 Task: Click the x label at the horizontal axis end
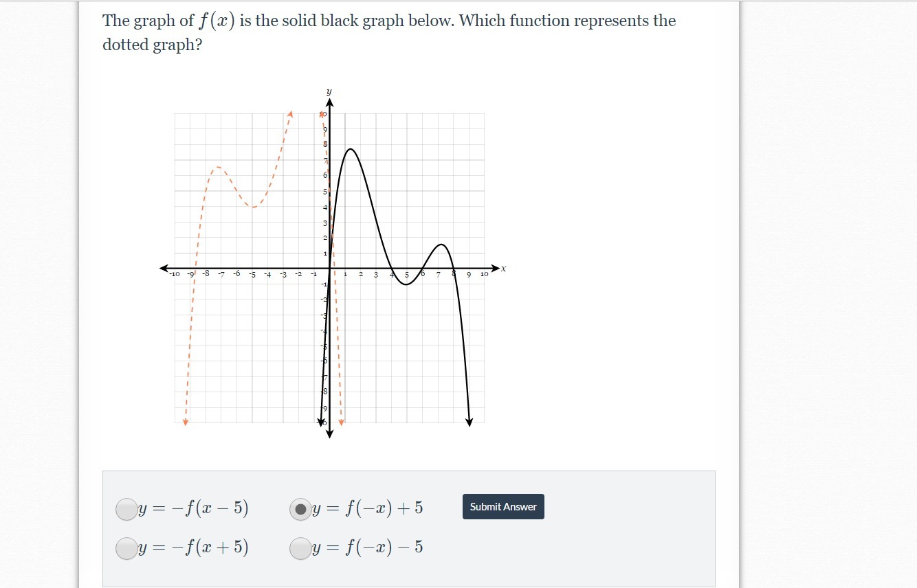pos(504,269)
